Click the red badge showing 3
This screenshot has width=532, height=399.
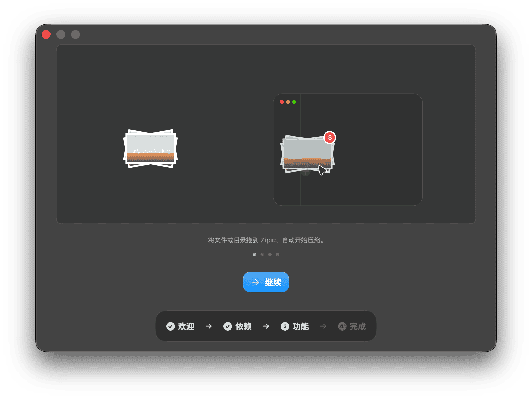(x=330, y=137)
